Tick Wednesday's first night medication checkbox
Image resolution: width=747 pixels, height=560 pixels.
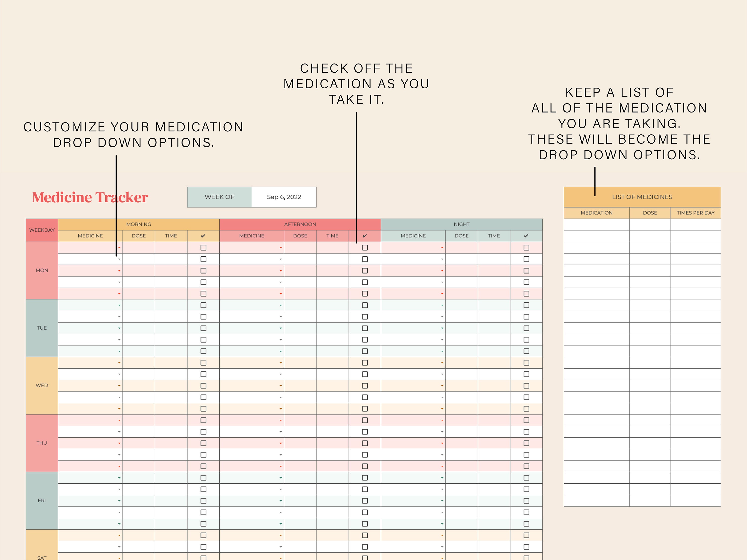(526, 363)
